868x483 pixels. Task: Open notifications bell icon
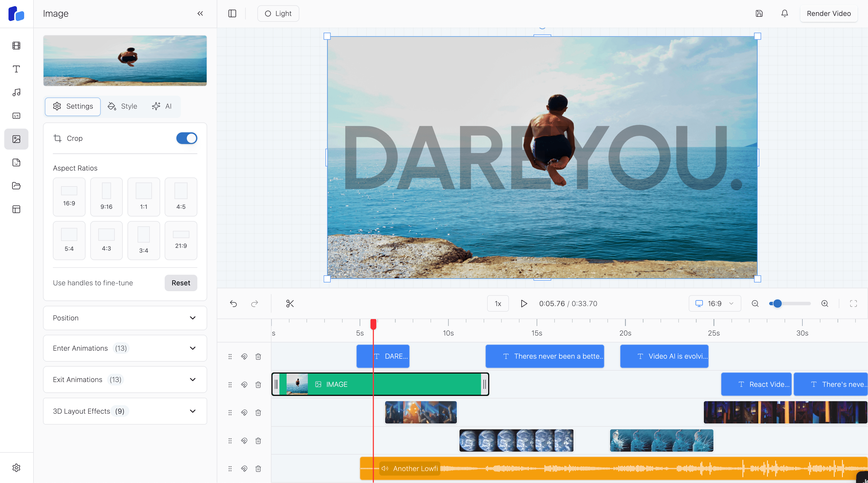pos(784,14)
